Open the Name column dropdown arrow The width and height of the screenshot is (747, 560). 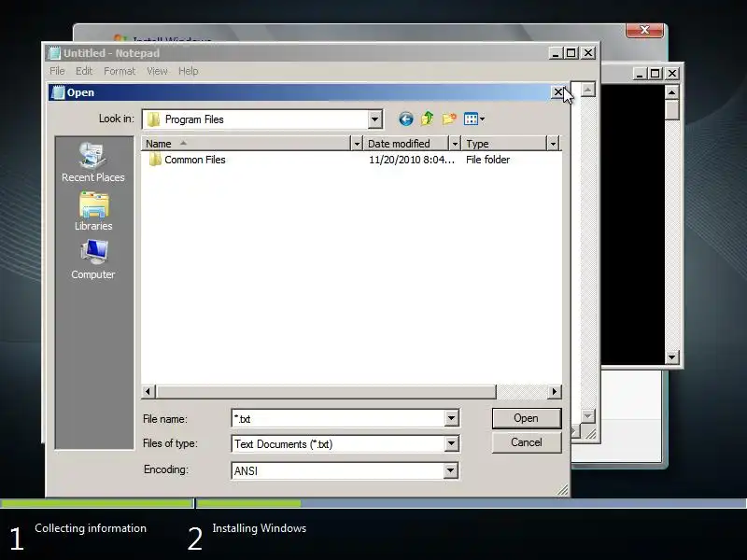[x=357, y=144]
